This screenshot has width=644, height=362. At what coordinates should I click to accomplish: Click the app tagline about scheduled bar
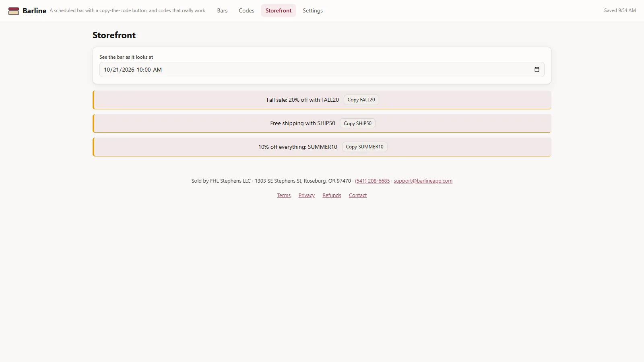tap(127, 10)
